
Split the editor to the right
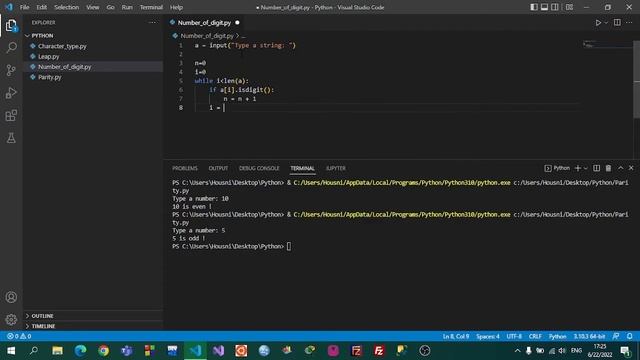coord(617,23)
